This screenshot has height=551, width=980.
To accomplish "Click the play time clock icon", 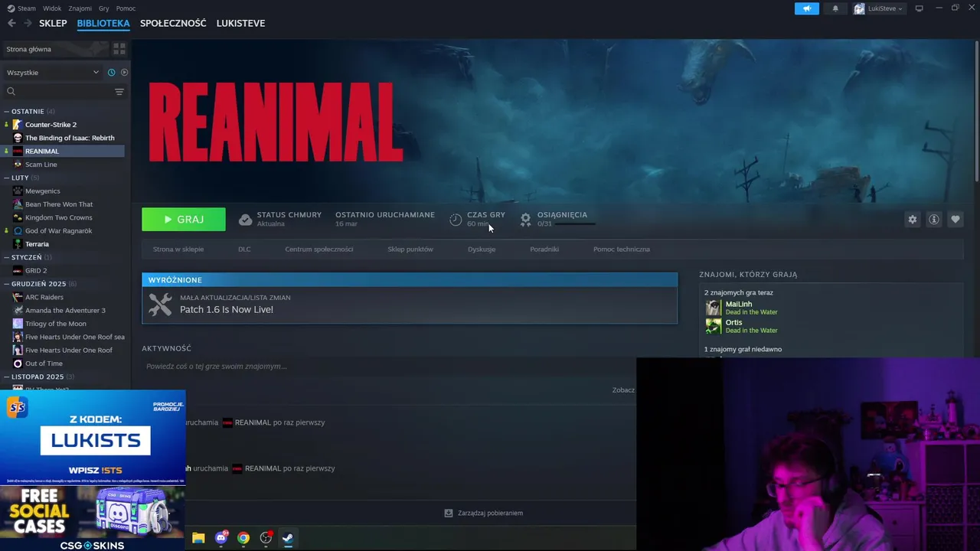I will coord(456,220).
